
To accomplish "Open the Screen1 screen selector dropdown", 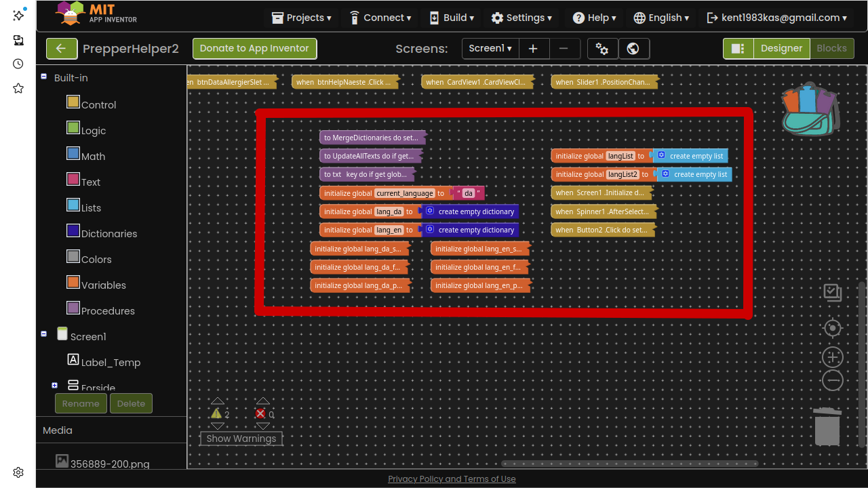I will (490, 49).
